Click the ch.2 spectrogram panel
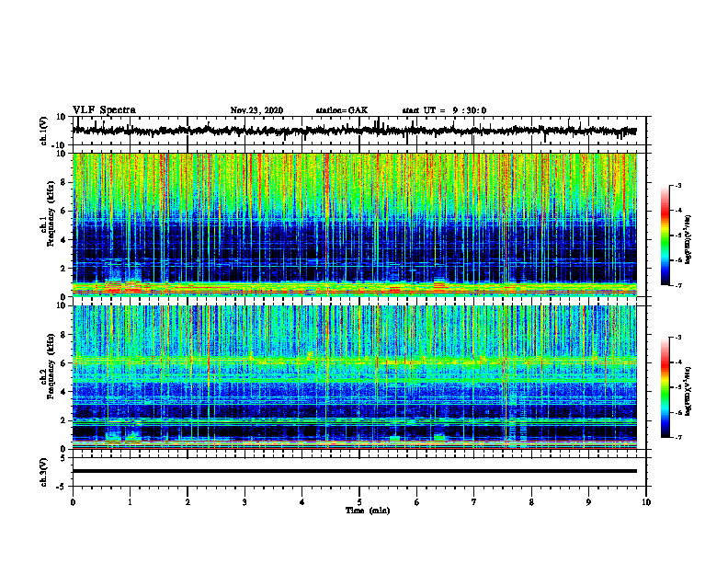This screenshot has width=728, height=563. click(354, 377)
